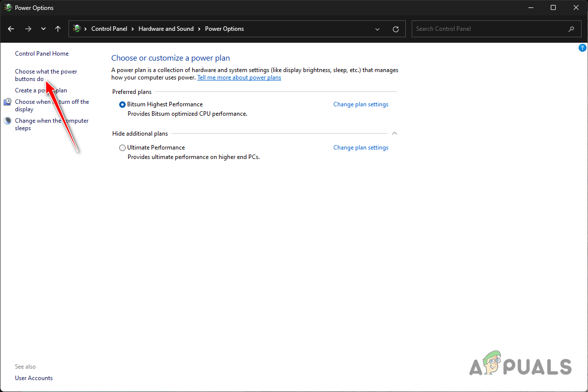The image size is (588, 392).
Task: Refresh the Power Options page
Action: pos(396,29)
